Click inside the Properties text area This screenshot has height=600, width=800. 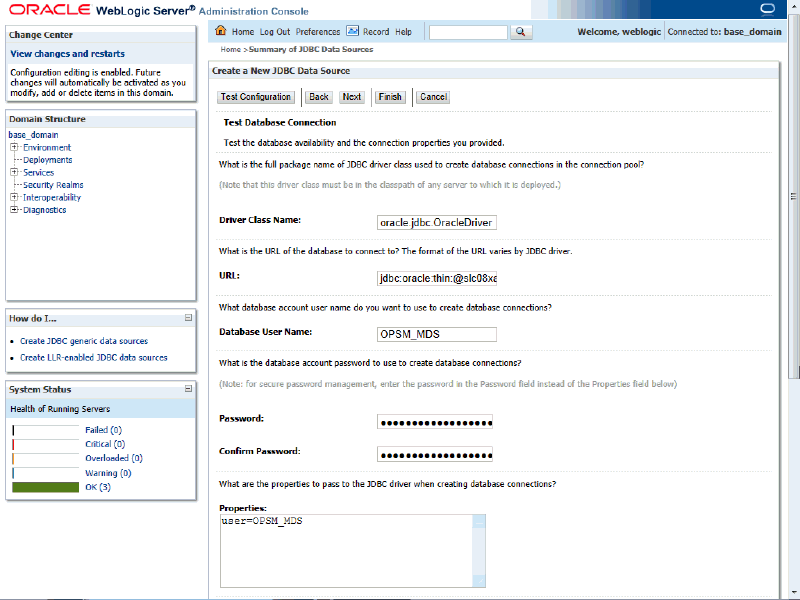tap(346, 551)
